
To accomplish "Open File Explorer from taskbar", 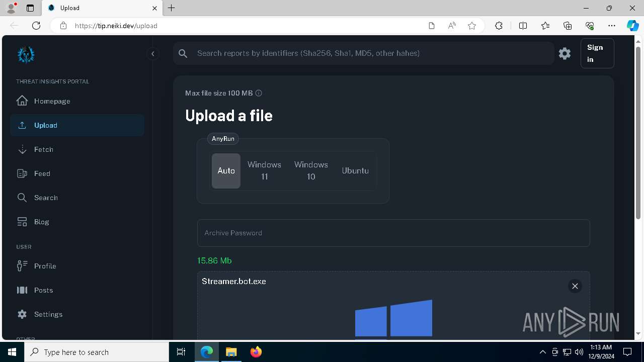I will [231, 352].
